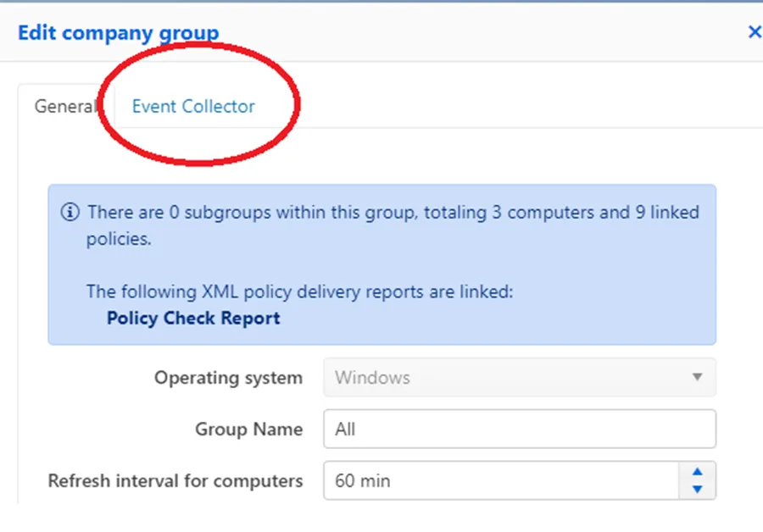Click the word policies in the info banner

click(x=119, y=239)
